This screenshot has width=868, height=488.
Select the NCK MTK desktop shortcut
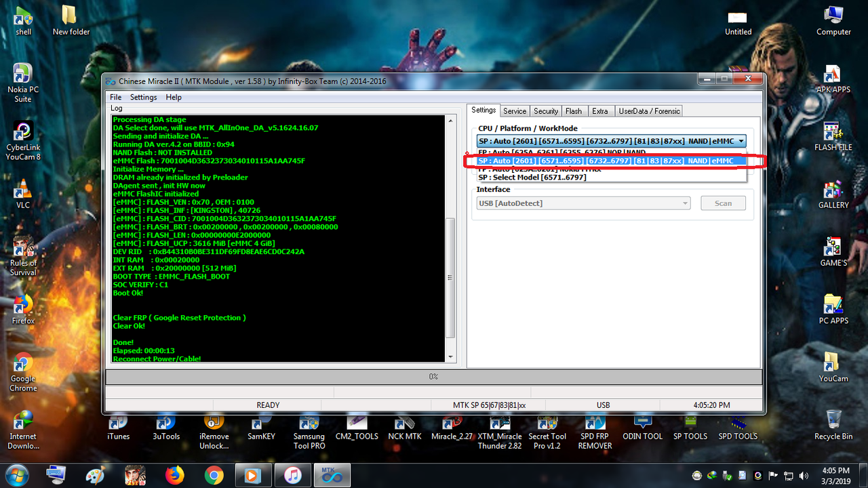pos(405,427)
